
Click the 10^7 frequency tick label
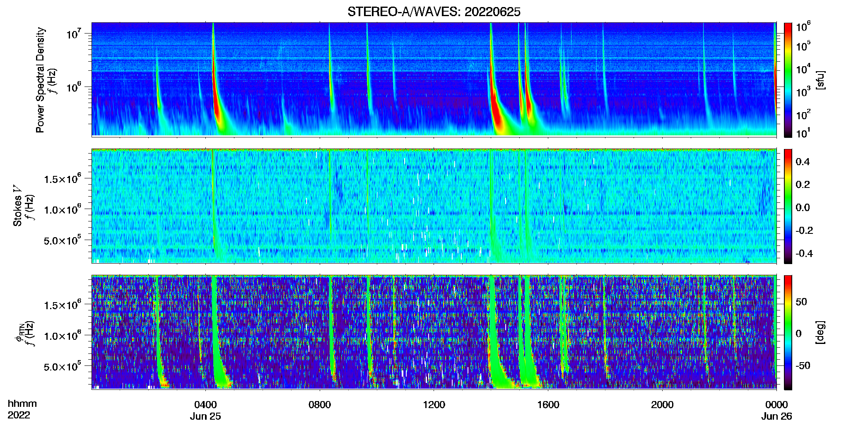[x=74, y=34]
